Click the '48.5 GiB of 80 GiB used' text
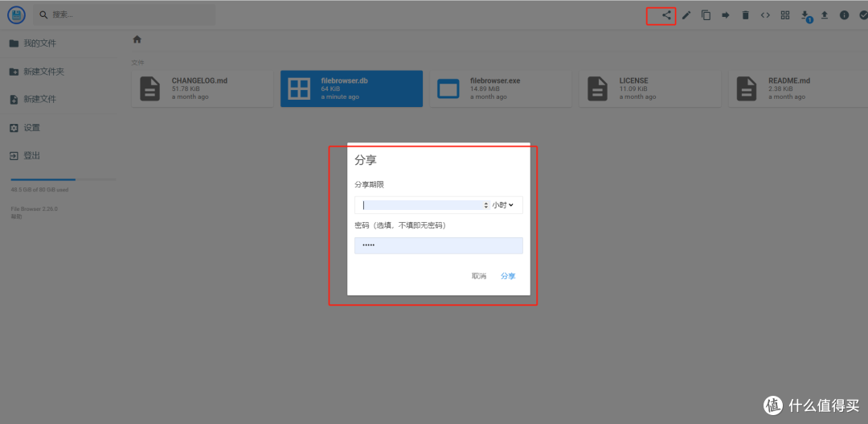This screenshot has height=424, width=868. point(40,190)
